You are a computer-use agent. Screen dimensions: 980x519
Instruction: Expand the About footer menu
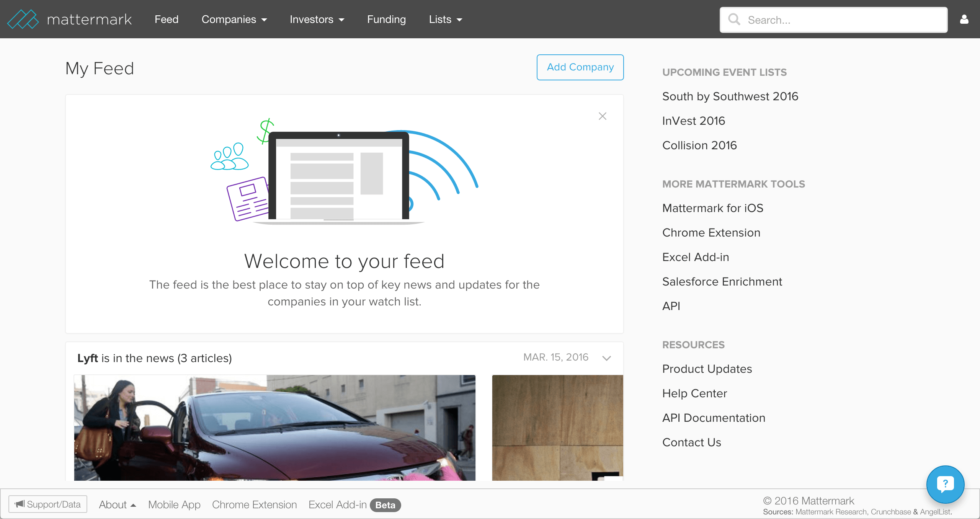[117, 504]
